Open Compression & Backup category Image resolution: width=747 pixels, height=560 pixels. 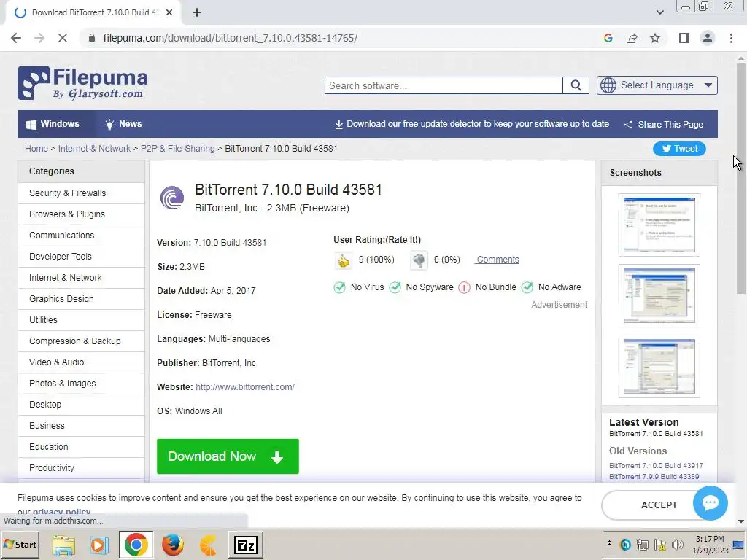tap(81, 341)
